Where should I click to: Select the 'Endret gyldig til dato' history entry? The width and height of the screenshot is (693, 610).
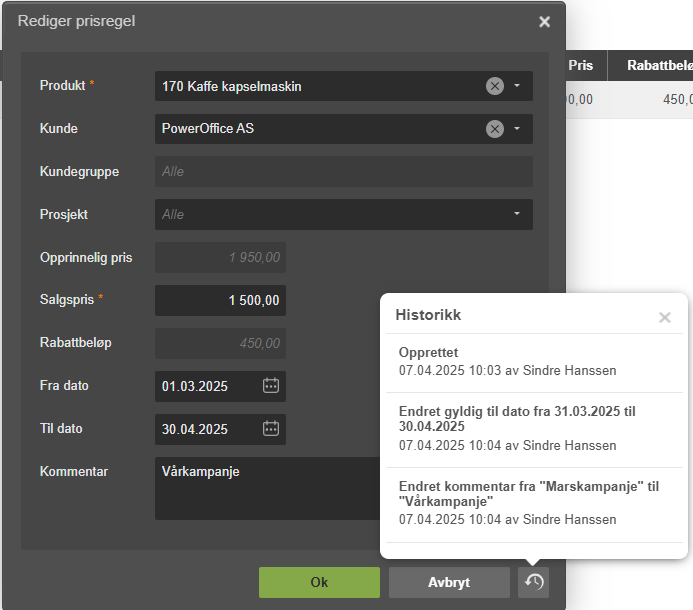tap(534, 430)
